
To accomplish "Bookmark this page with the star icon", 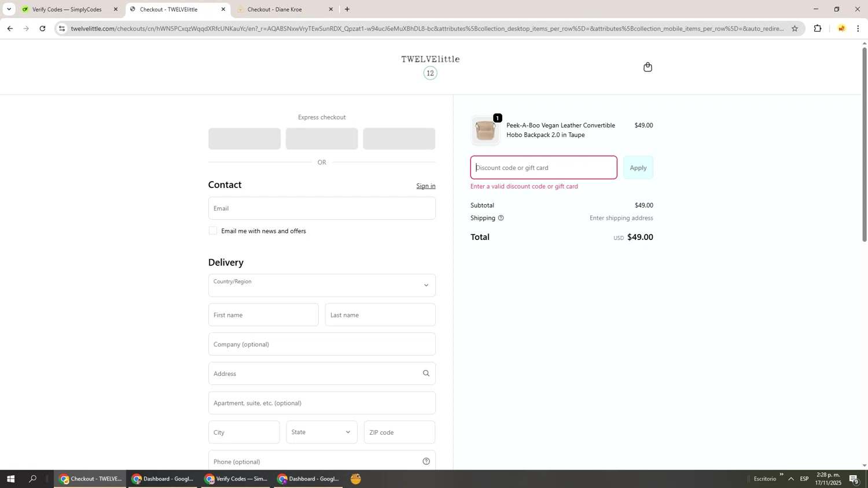I will click(795, 28).
